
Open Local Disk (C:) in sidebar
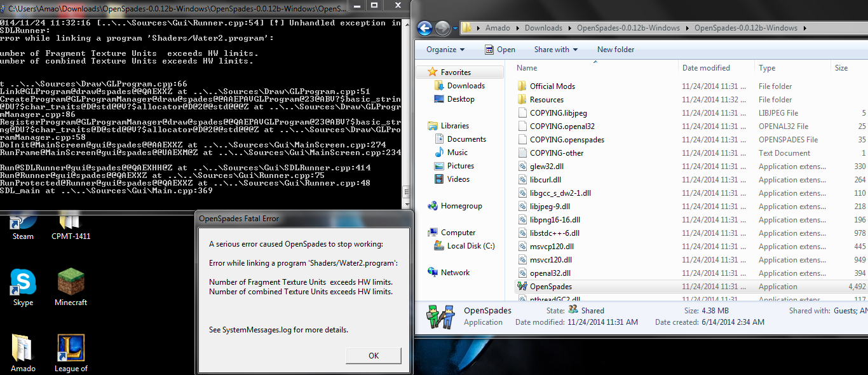471,246
